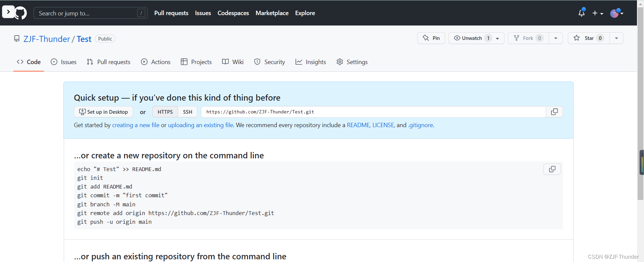644x262 pixels.
Task: Open Explore in top navigation
Action: pos(305,13)
